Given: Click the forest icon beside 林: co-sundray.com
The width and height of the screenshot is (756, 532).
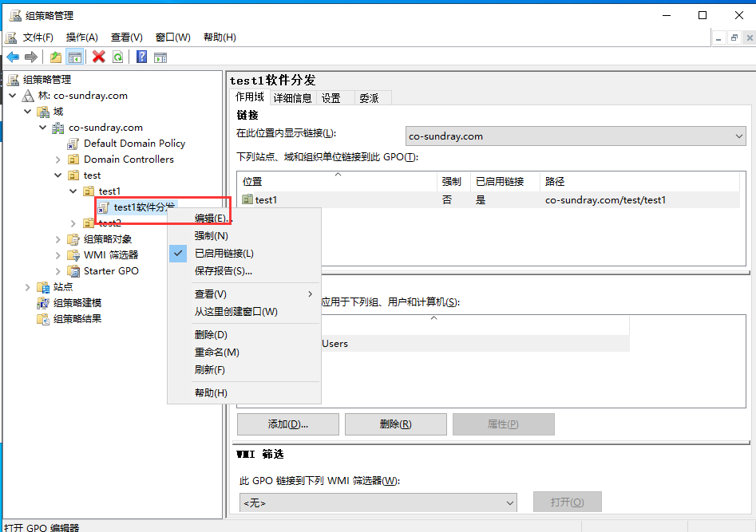Looking at the screenshot, I should tap(28, 96).
